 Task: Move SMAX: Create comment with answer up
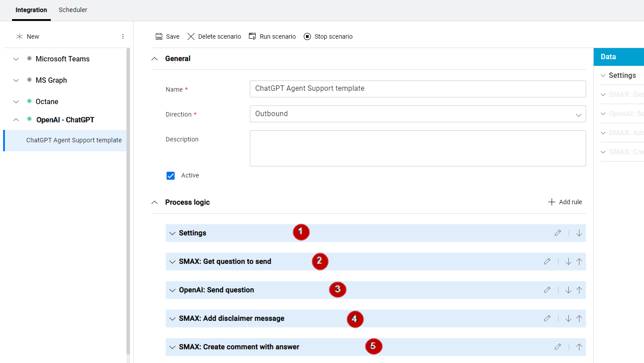coord(579,347)
